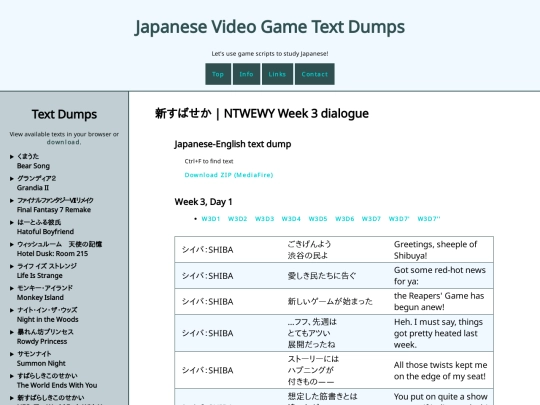540x405 pixels.
Task: Click the Japanese cell 新しいゲームが始まった
Action: pyautogui.click(x=334, y=301)
